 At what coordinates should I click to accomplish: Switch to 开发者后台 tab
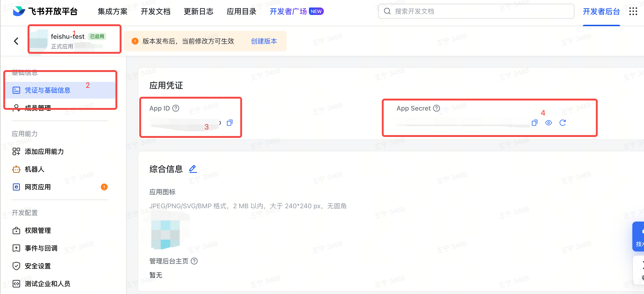pos(601,11)
